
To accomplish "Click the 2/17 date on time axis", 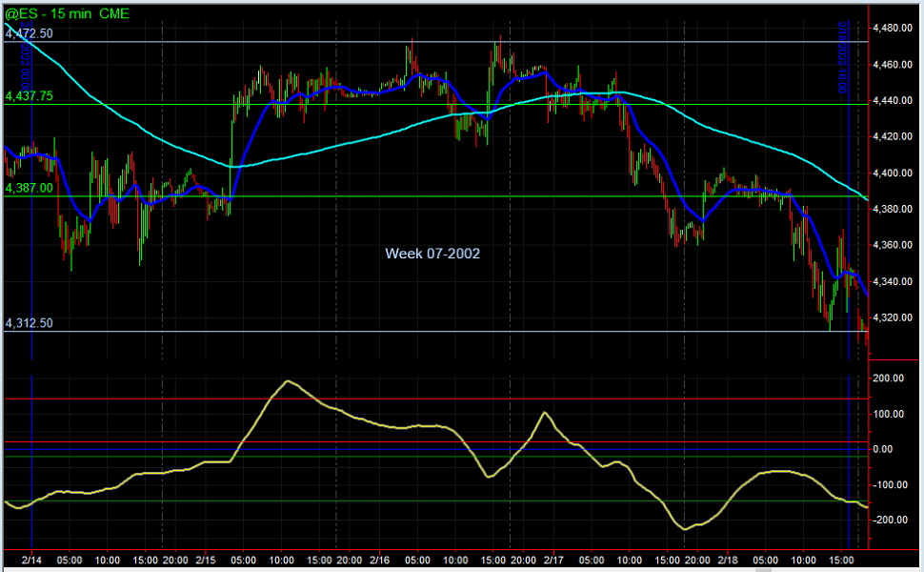I will (553, 561).
